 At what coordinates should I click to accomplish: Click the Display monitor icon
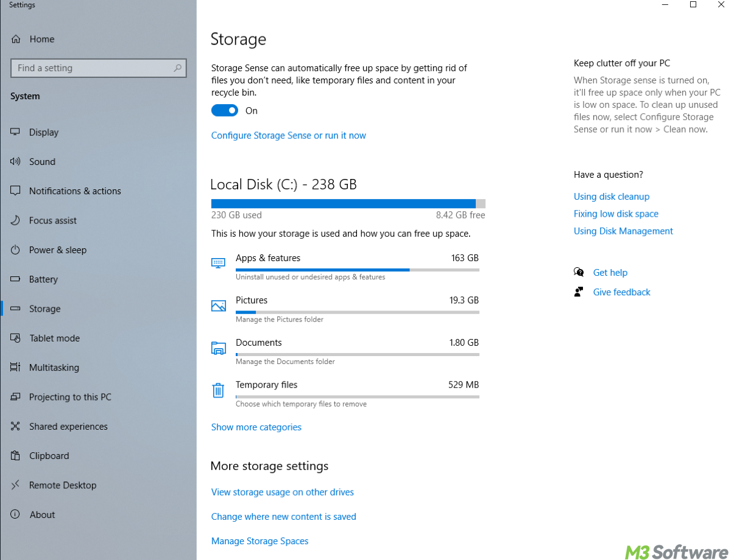coord(16,132)
